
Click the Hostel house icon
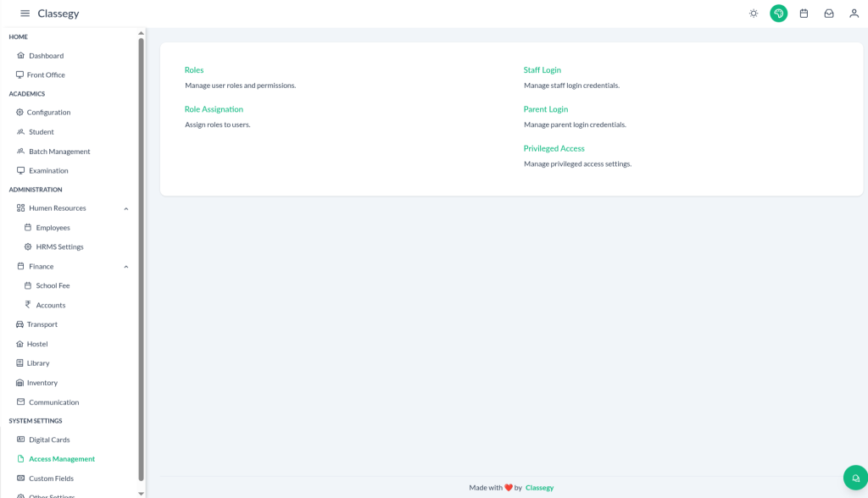pyautogui.click(x=20, y=344)
